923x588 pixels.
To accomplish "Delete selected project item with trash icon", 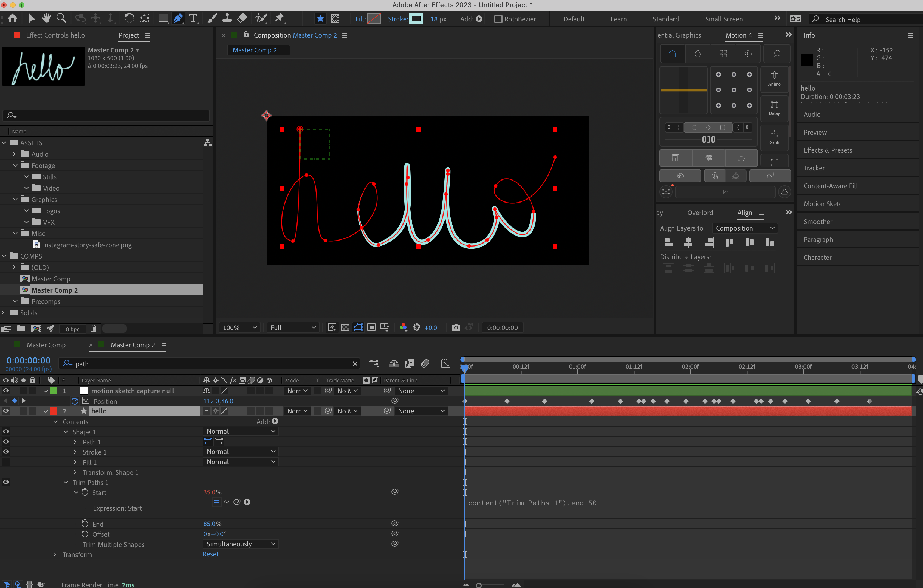I will pos(93,329).
